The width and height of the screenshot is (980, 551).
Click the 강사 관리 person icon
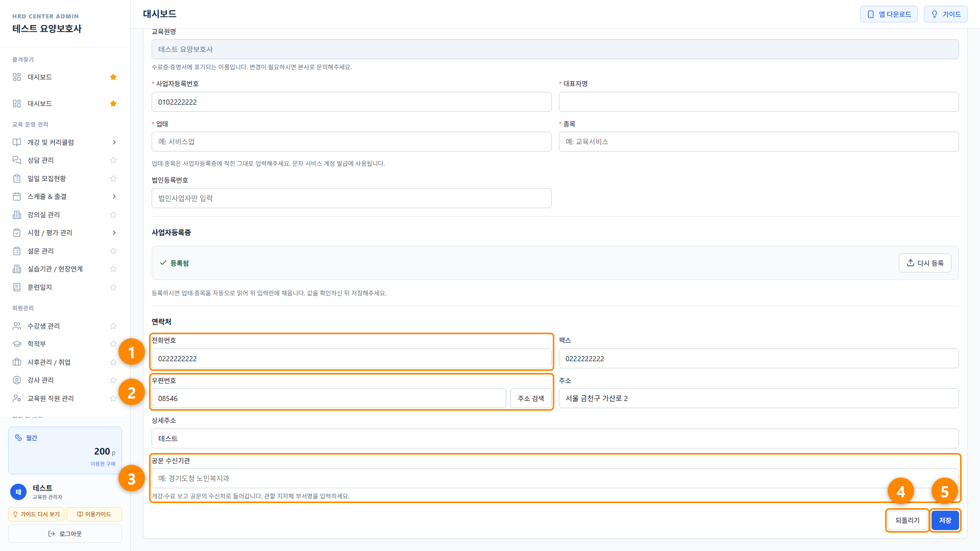point(17,380)
